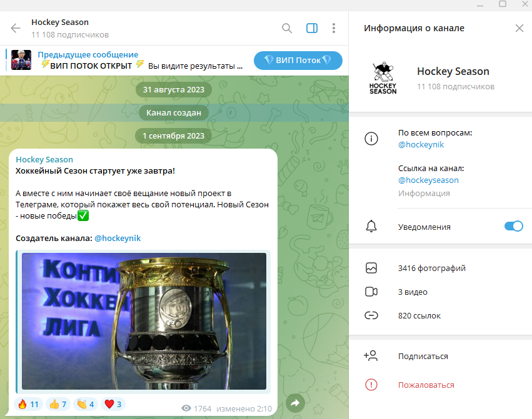
Task: Click the ВИП Поток button
Action: 298,61
